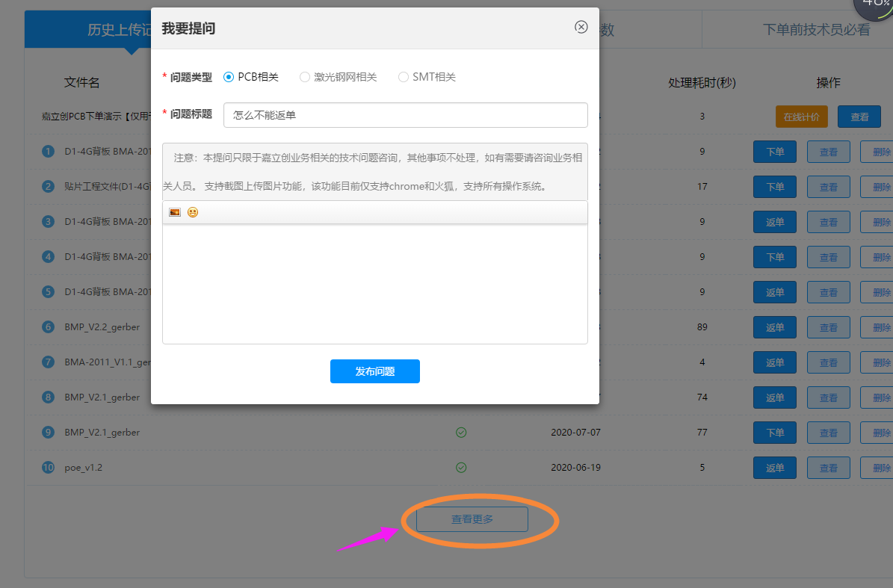Click the 处理耗时(秒) column header
893x588 pixels.
click(702, 82)
